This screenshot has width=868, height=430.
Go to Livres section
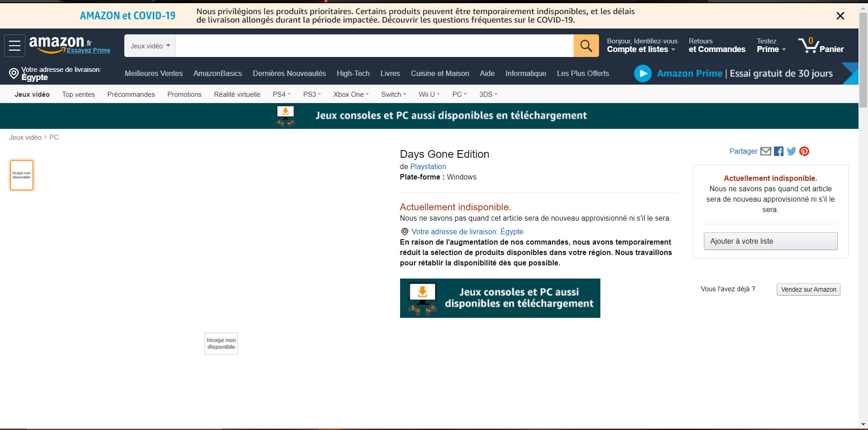pos(390,73)
